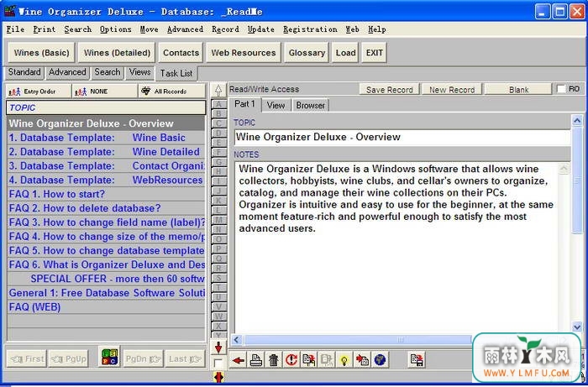588x387 pixels.
Task: Click the Entry Order sort button
Action: [39, 91]
